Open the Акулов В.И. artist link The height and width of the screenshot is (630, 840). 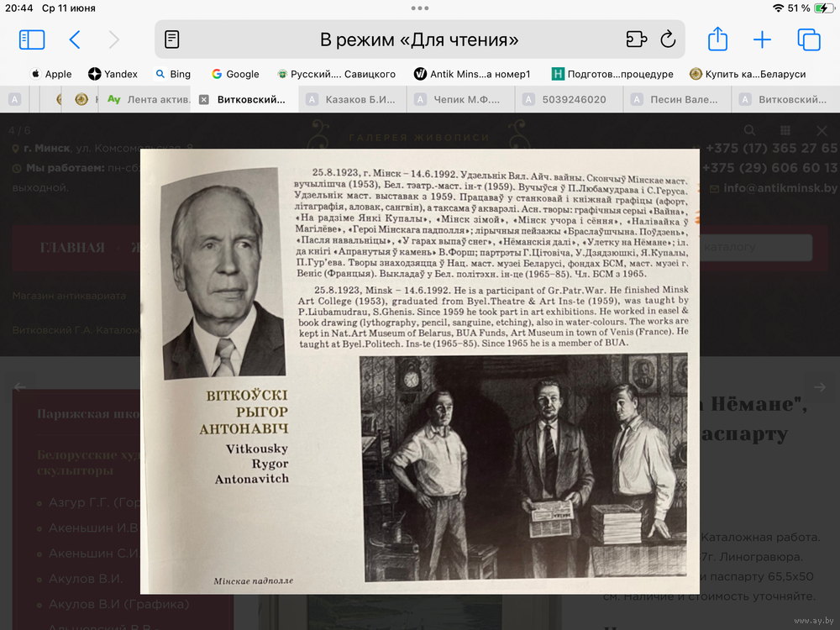click(86, 579)
